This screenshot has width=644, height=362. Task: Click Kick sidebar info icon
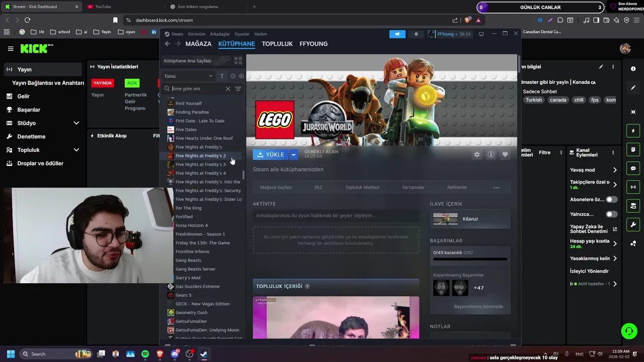pyautogui.click(x=633, y=68)
